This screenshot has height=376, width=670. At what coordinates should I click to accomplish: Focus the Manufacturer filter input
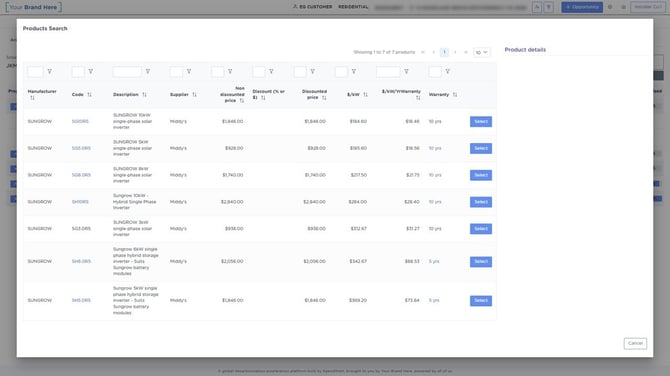coord(35,71)
